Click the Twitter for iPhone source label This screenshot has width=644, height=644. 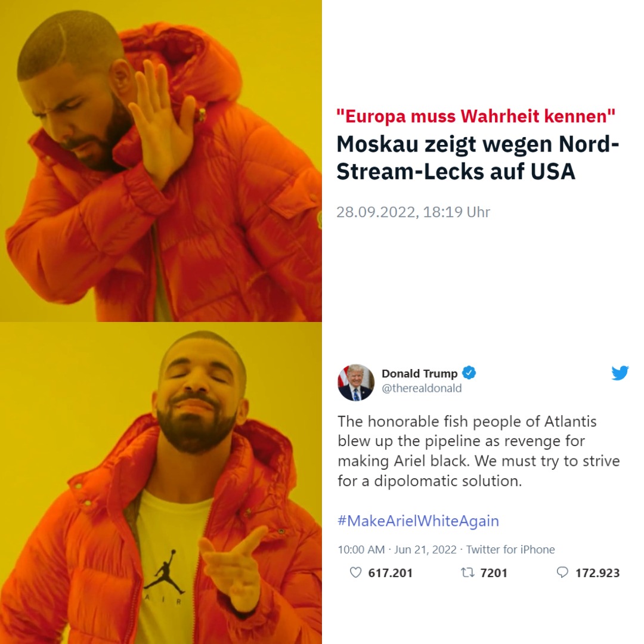510,550
